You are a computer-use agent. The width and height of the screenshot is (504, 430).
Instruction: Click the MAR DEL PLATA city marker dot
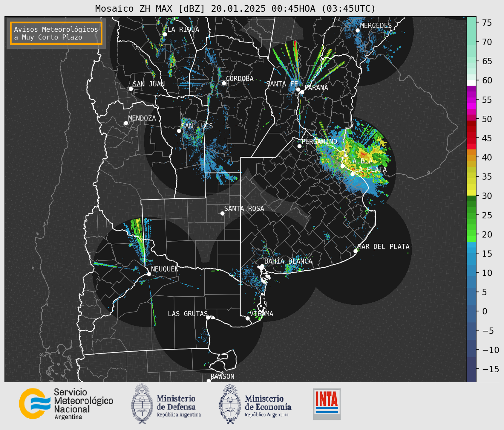[356, 251]
